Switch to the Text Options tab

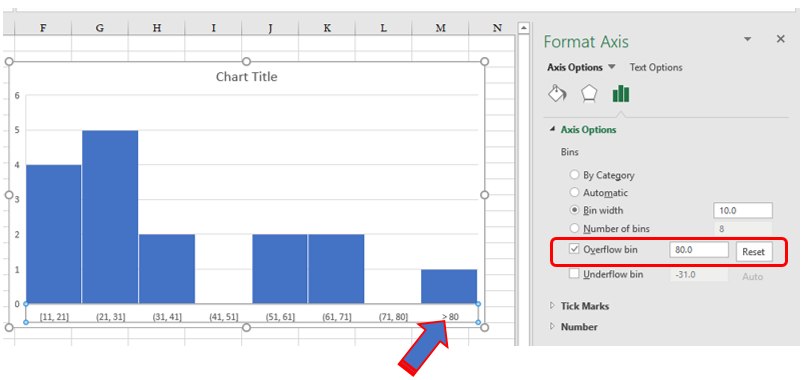(656, 67)
